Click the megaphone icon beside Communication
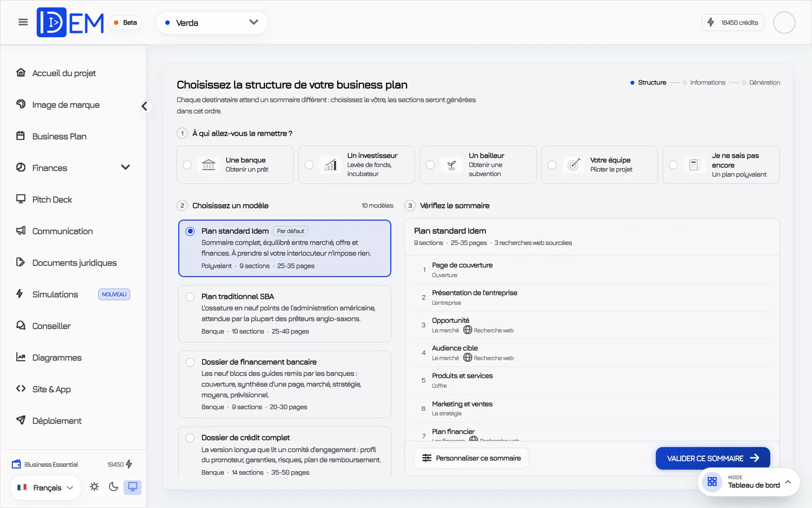The image size is (812, 508). coord(21,231)
